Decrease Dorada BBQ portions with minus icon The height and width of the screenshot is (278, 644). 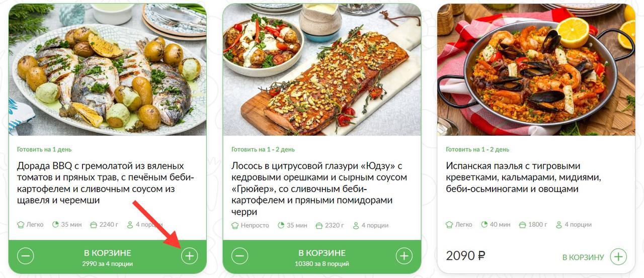(x=26, y=256)
